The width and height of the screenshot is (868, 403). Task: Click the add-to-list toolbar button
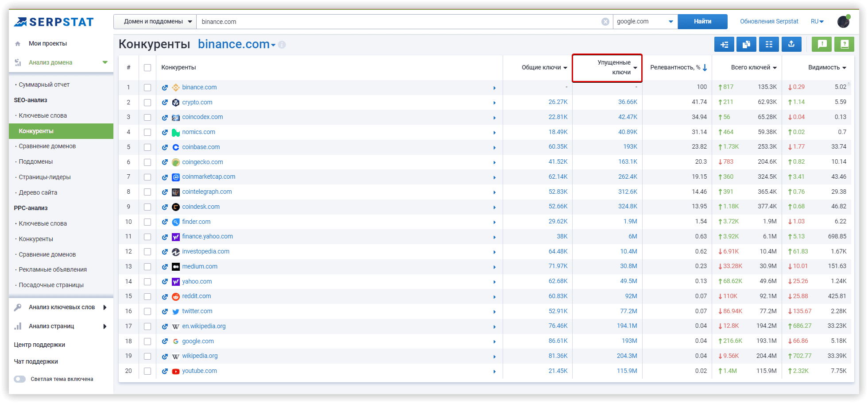coord(724,44)
